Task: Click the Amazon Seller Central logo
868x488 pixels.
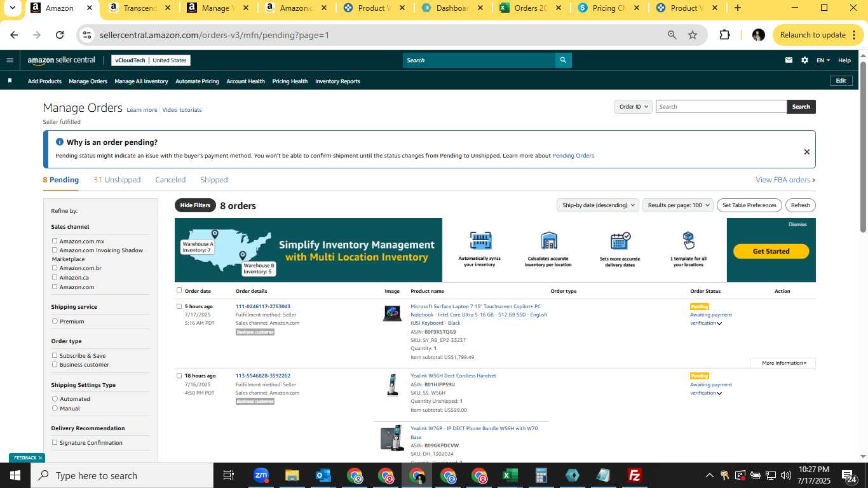Action: tap(61, 60)
